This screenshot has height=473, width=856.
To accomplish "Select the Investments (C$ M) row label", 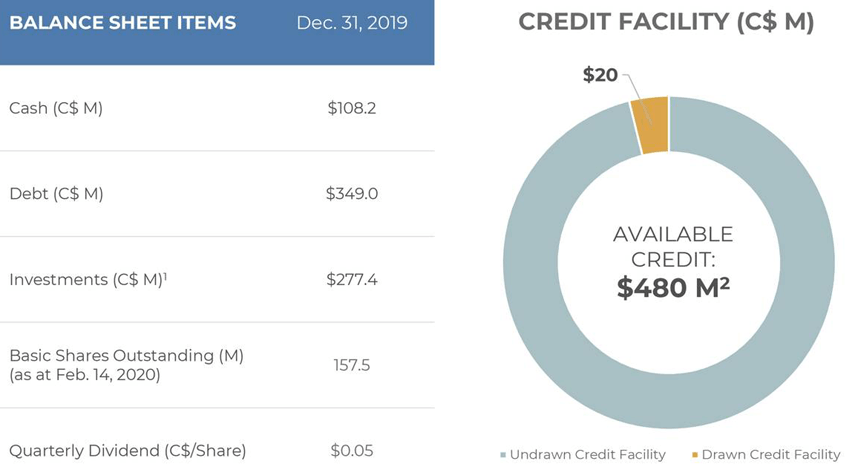I will [88, 279].
